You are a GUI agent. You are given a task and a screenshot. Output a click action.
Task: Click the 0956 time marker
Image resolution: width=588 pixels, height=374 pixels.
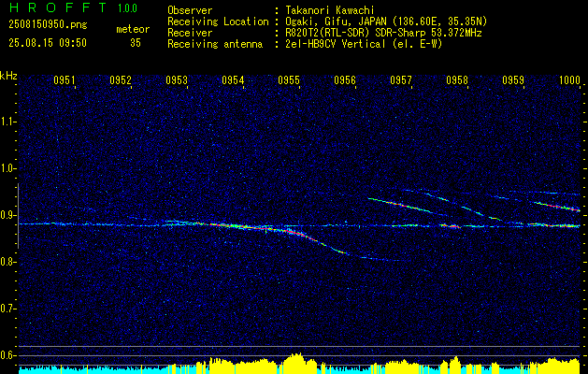click(x=345, y=80)
